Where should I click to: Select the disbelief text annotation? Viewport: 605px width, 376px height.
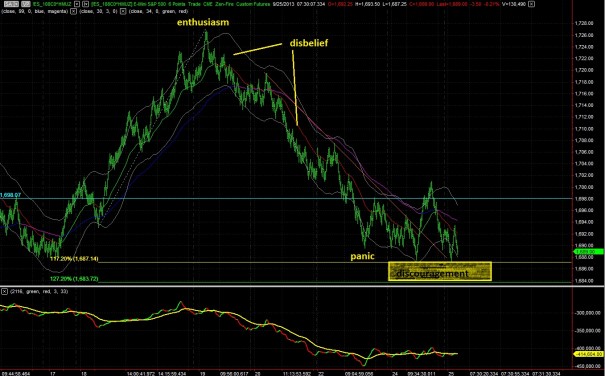coord(309,43)
